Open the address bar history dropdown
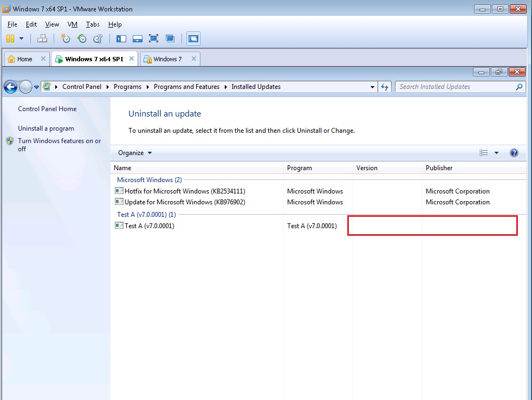Screen dimensions: 532x400 tap(372, 87)
